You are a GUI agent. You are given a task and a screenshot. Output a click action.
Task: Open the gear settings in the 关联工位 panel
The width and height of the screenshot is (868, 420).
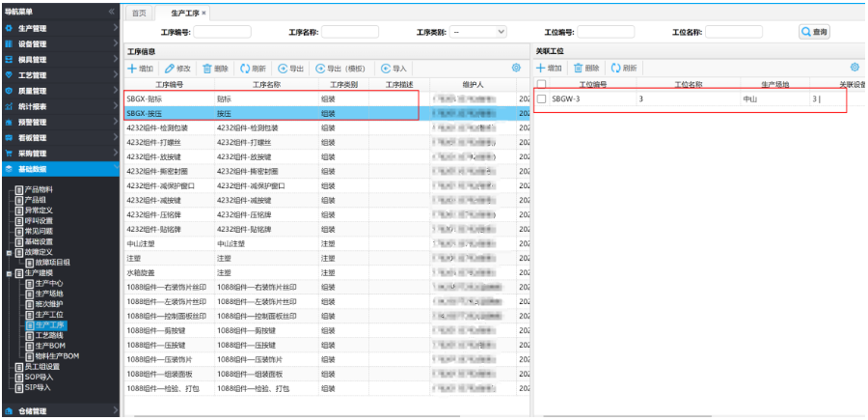(x=854, y=68)
